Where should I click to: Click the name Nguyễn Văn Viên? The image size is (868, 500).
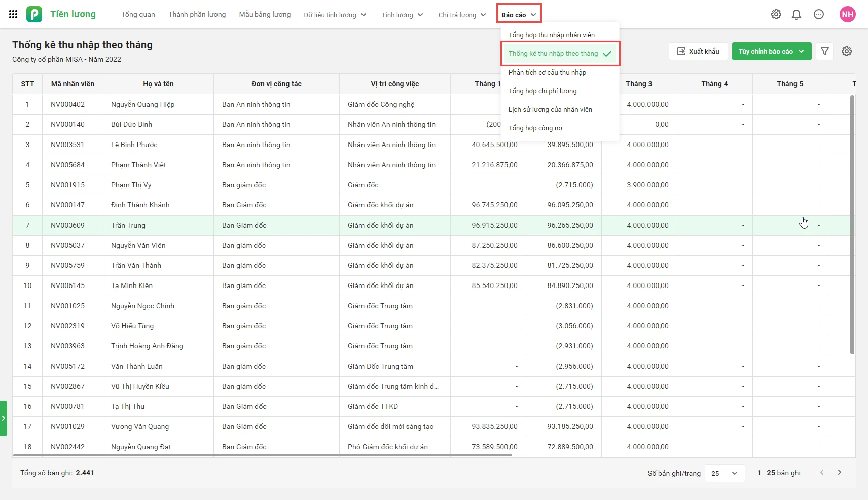[x=138, y=245]
